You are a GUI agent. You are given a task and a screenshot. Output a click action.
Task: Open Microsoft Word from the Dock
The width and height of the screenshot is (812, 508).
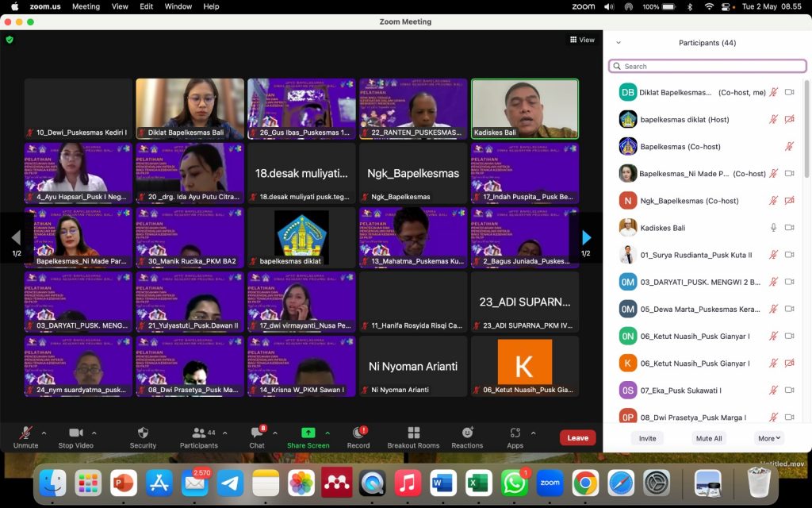(x=443, y=483)
